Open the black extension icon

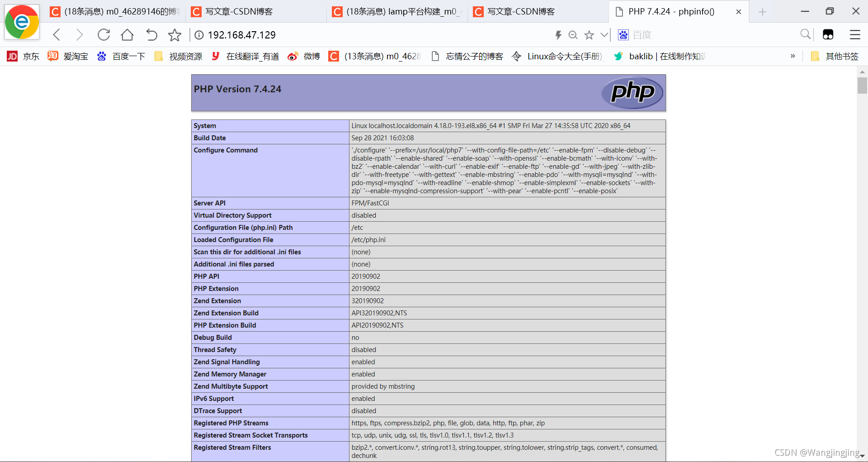[828, 34]
